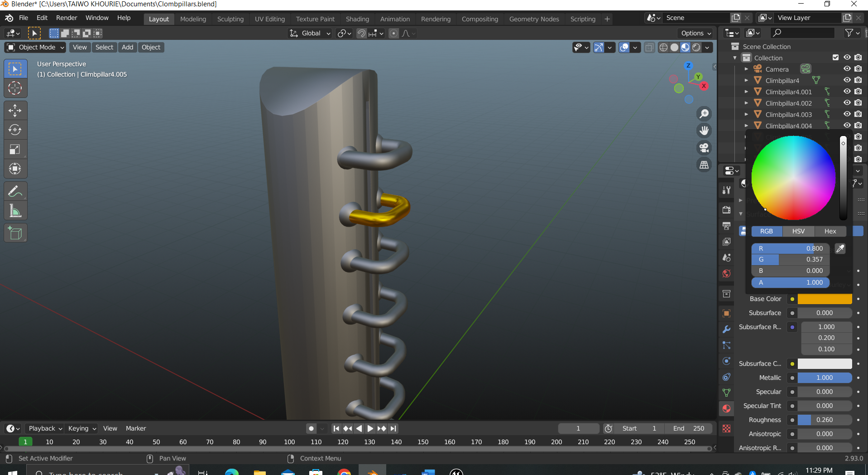Select the Annotate tool
The height and width of the screenshot is (475, 868).
coord(15,192)
